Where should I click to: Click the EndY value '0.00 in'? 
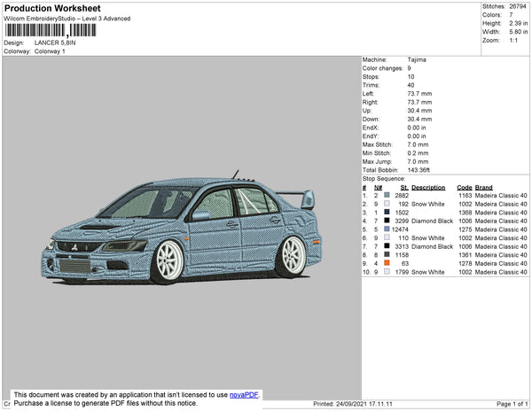[417, 136]
